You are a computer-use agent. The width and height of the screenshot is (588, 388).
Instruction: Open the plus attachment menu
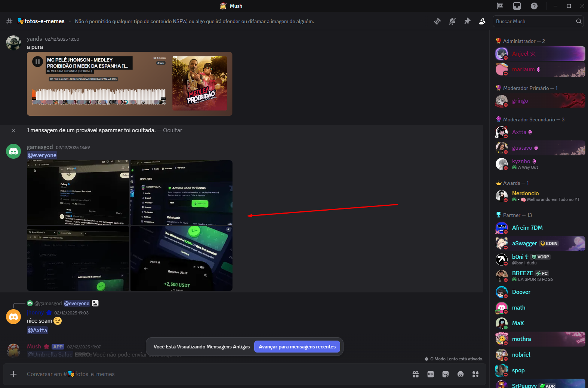(x=13, y=374)
